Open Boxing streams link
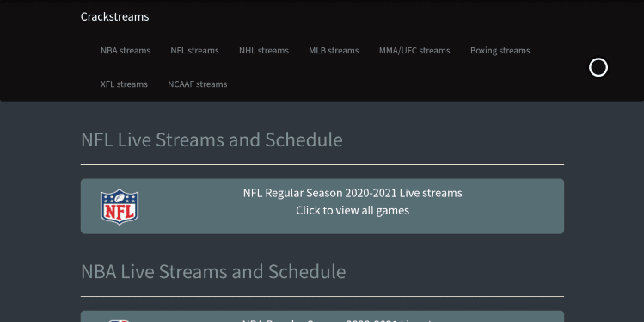 (500, 51)
